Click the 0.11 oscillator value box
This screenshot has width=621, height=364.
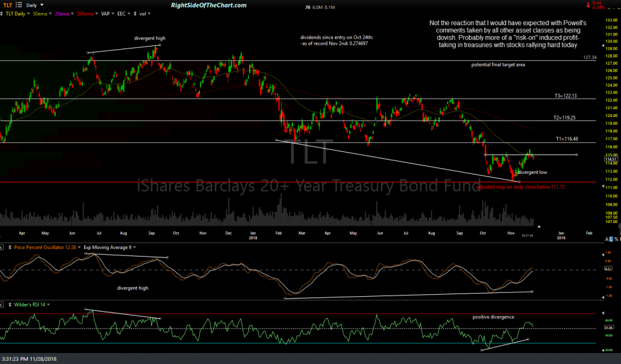(608, 268)
